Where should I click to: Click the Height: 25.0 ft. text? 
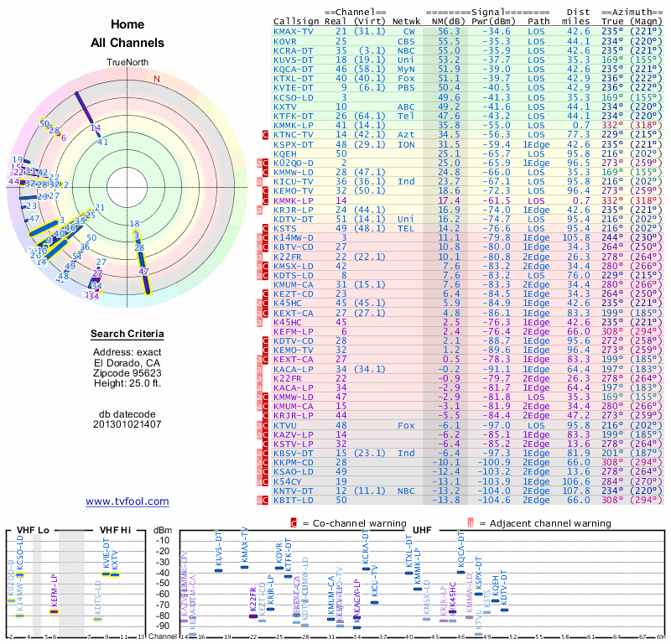pyautogui.click(x=127, y=383)
